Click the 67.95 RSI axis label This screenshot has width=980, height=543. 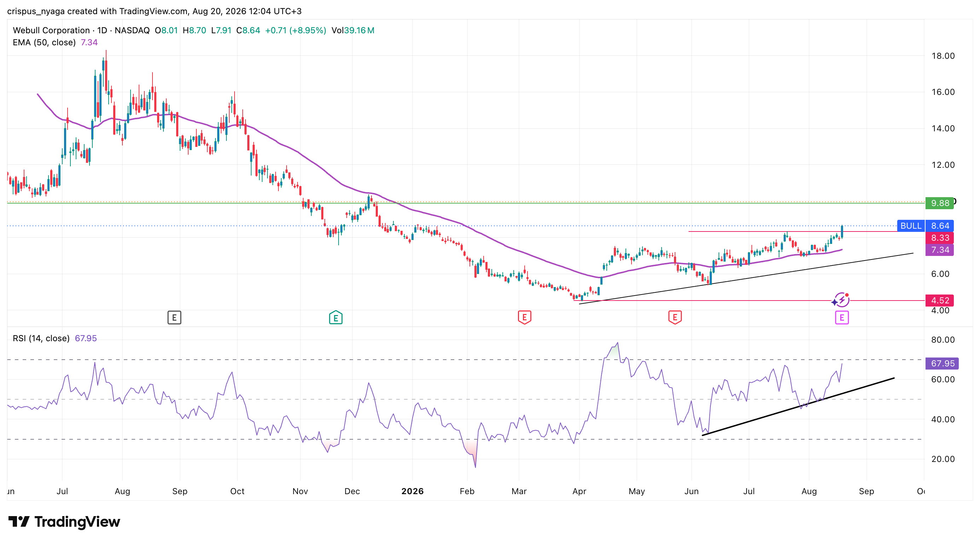pyautogui.click(x=942, y=364)
